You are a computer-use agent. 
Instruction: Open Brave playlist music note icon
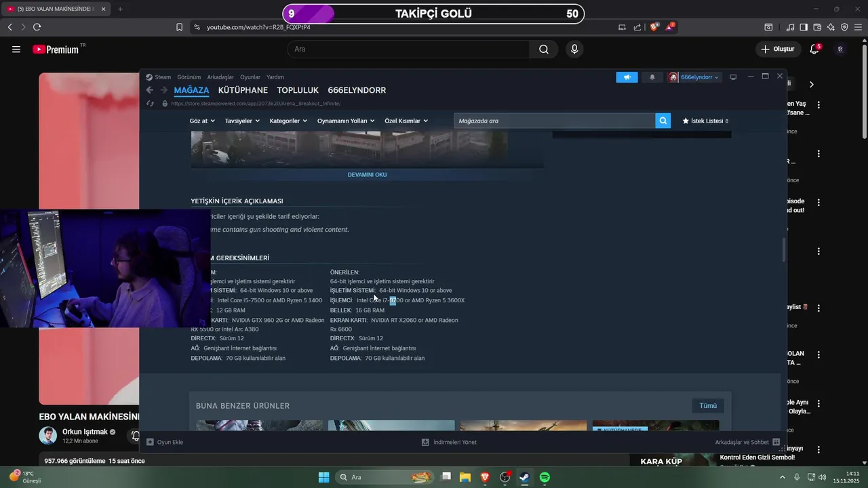(x=790, y=27)
